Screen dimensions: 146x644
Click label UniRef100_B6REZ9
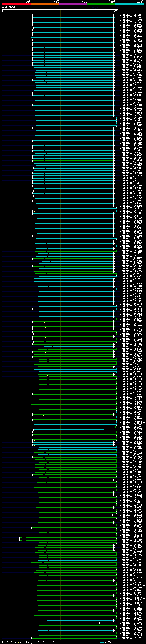[131, 37]
